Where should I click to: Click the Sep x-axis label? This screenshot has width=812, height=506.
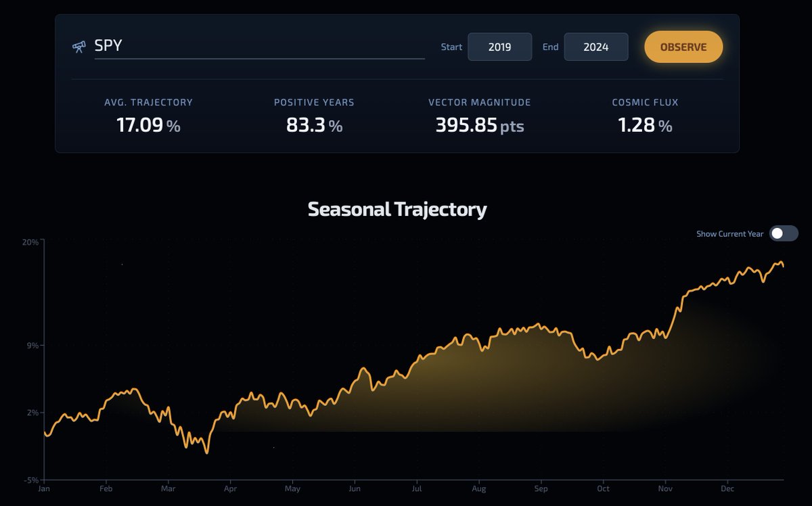(x=541, y=488)
